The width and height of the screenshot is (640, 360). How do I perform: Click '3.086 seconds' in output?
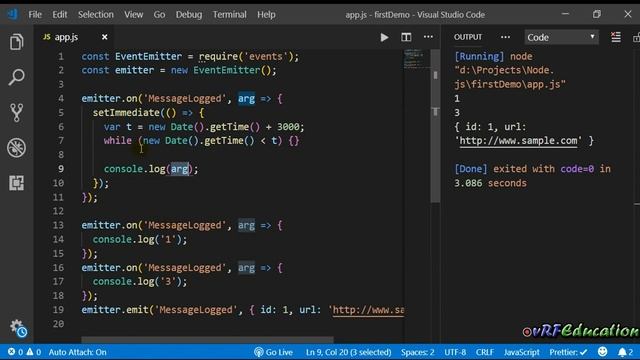coord(490,183)
